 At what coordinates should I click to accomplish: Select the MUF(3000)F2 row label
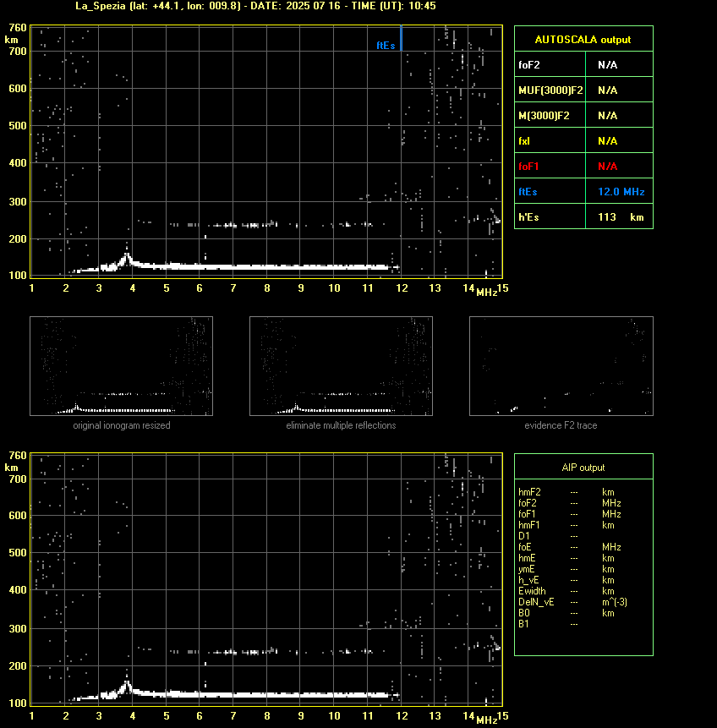[x=550, y=90]
